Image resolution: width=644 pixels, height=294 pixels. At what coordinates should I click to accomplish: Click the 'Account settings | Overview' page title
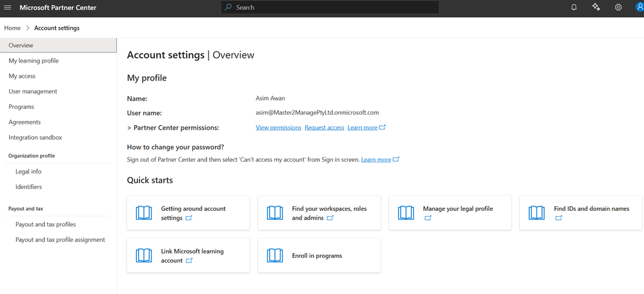point(190,55)
